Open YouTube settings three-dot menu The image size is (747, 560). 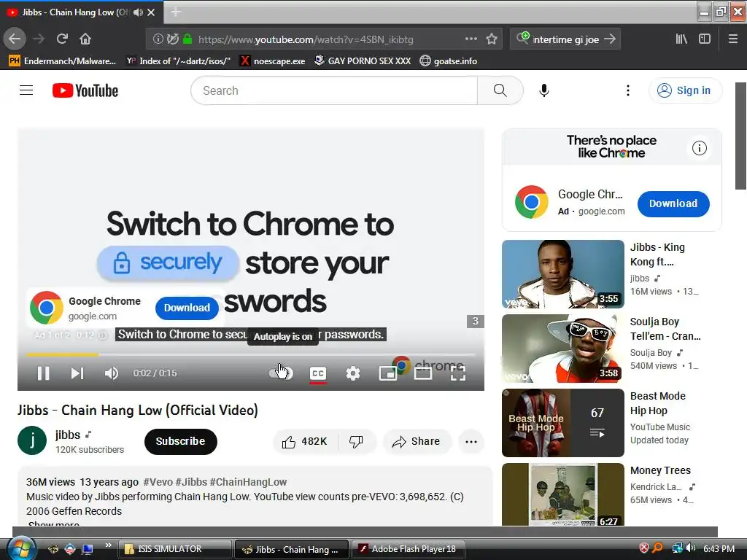pyautogui.click(x=628, y=90)
